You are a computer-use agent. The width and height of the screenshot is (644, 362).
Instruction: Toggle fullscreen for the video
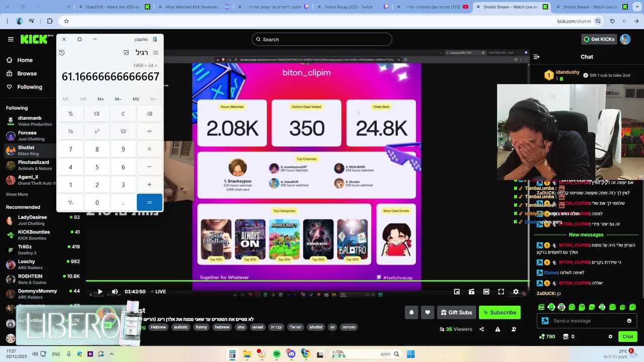click(x=501, y=292)
